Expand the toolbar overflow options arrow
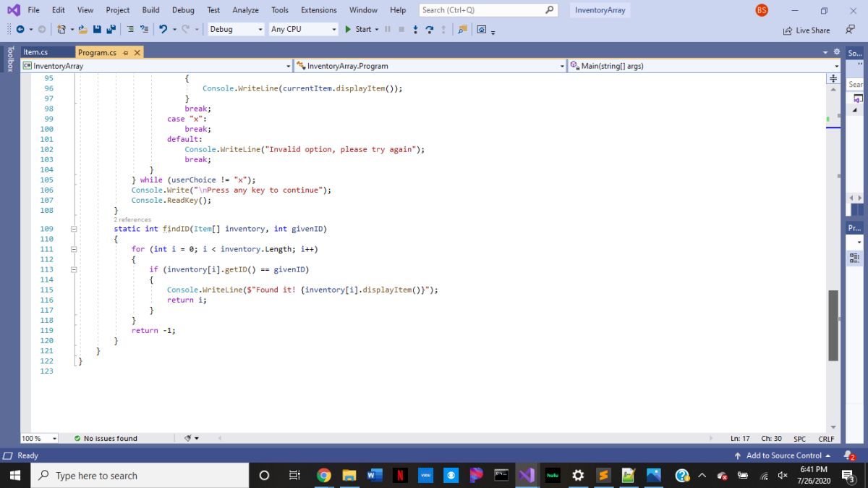The height and width of the screenshot is (488, 868). tap(493, 31)
